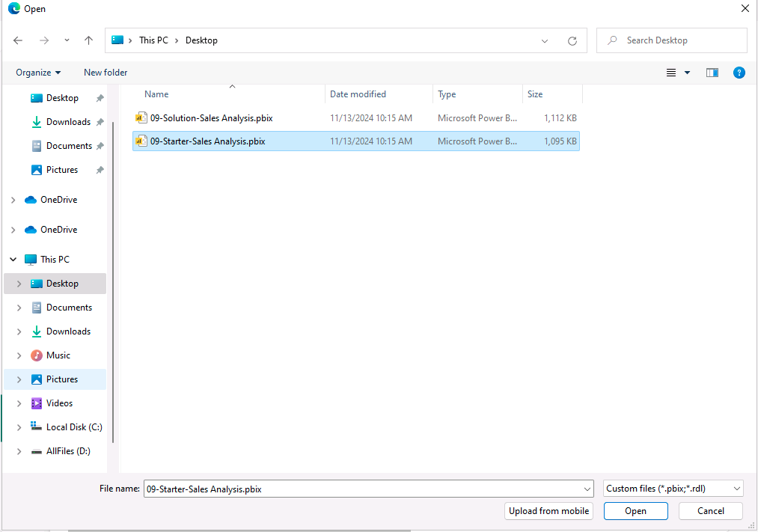Go back using the Back arrow
The height and width of the screenshot is (532, 758).
18,40
